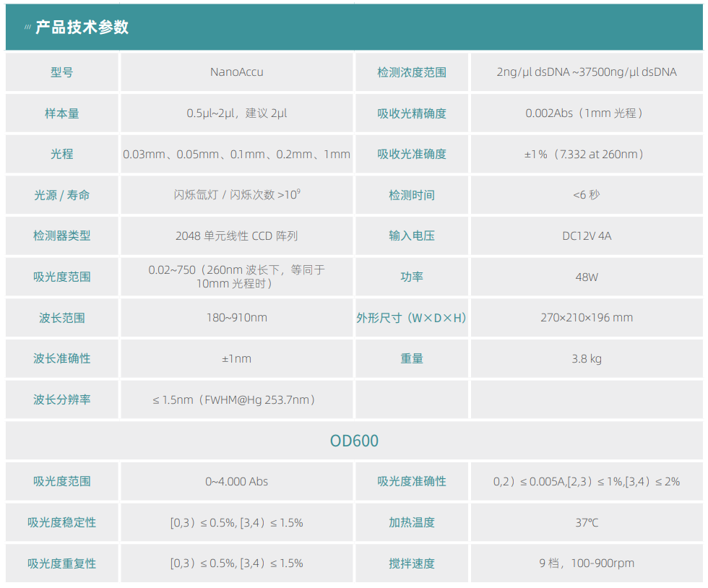This screenshot has height=588, width=708.
Task: Select the 吸收光精确度 label
Action: [x=412, y=113]
